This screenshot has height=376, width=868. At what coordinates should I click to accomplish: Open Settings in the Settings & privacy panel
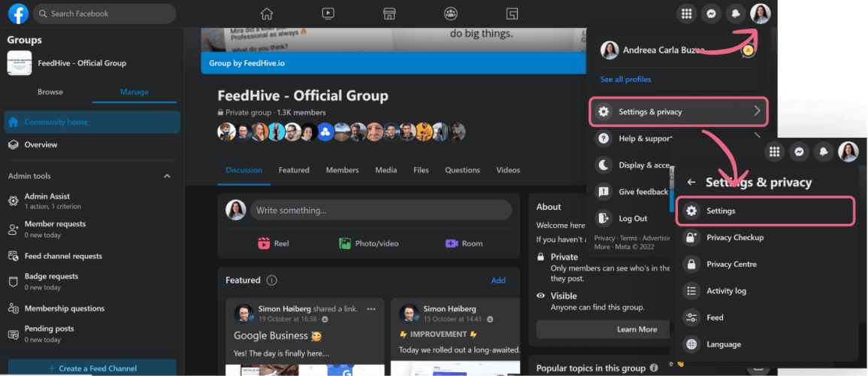[766, 211]
